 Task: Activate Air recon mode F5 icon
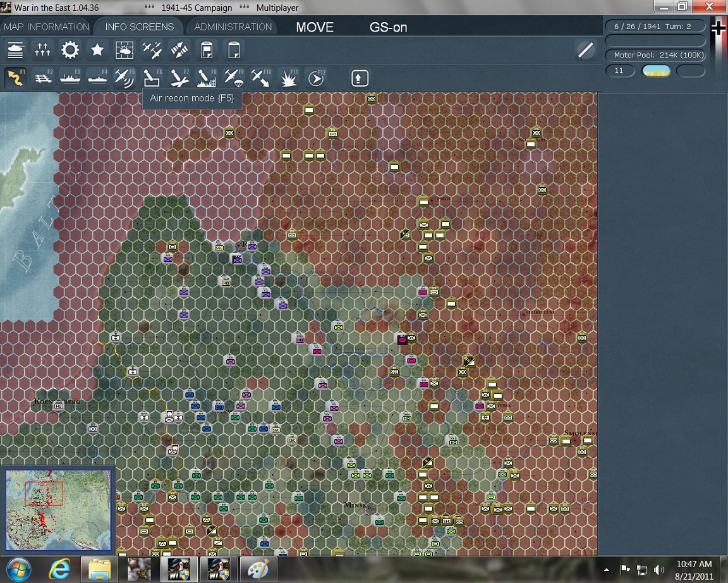click(124, 78)
